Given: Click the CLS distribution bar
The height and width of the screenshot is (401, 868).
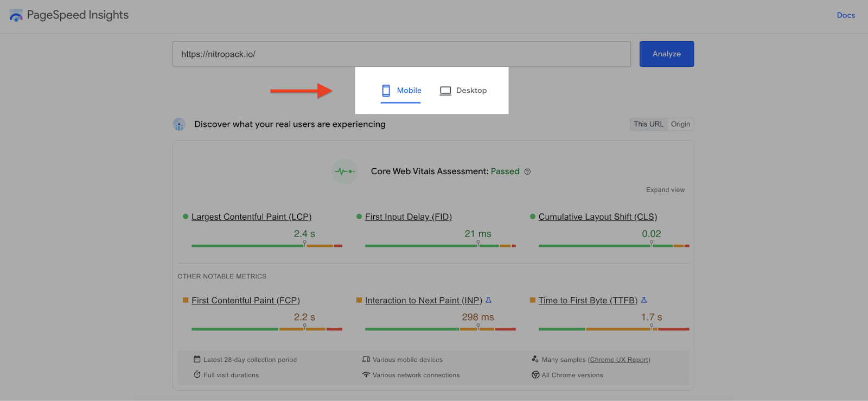Looking at the screenshot, I should [x=614, y=246].
